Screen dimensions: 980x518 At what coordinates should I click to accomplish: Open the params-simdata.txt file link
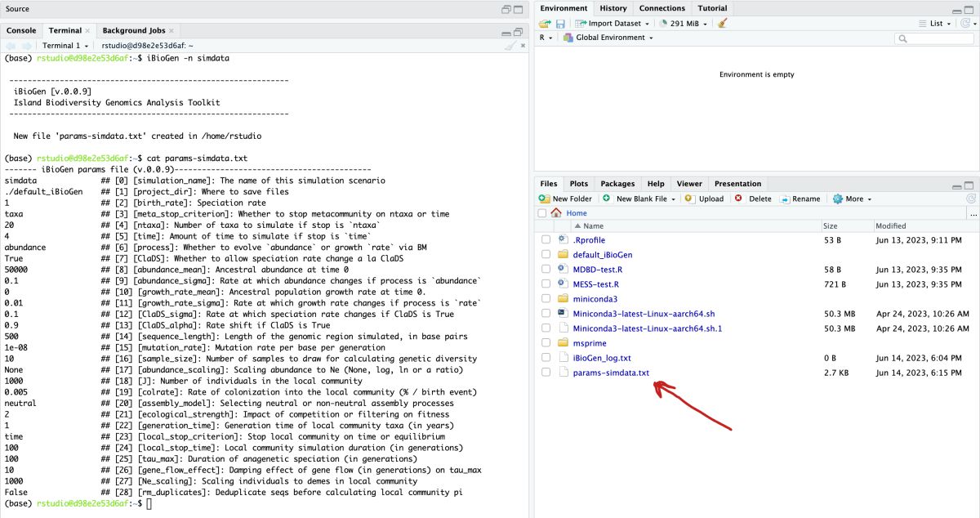point(611,373)
